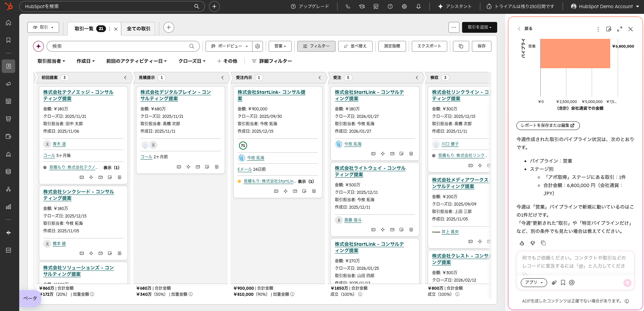Click thumbs up on assistant reply

[522, 243]
